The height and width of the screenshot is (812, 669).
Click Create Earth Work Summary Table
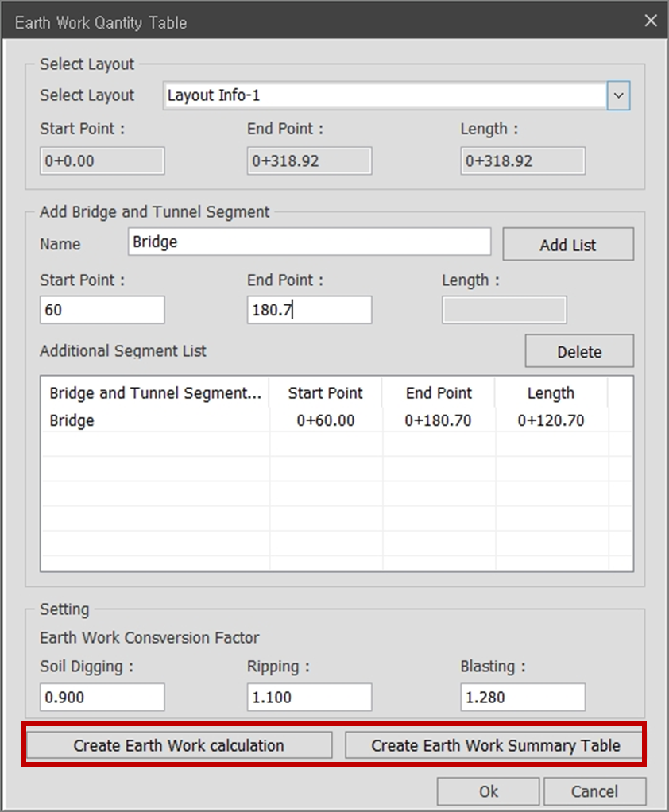494,745
